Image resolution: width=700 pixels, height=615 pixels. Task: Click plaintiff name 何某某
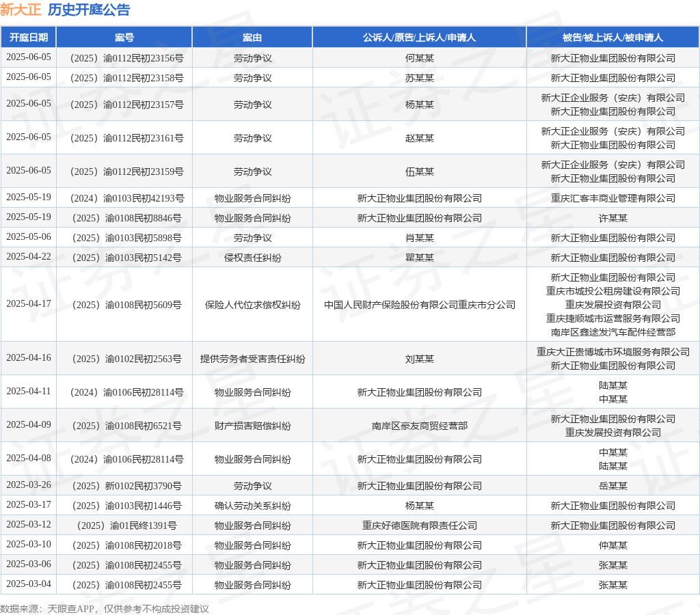coord(420,58)
